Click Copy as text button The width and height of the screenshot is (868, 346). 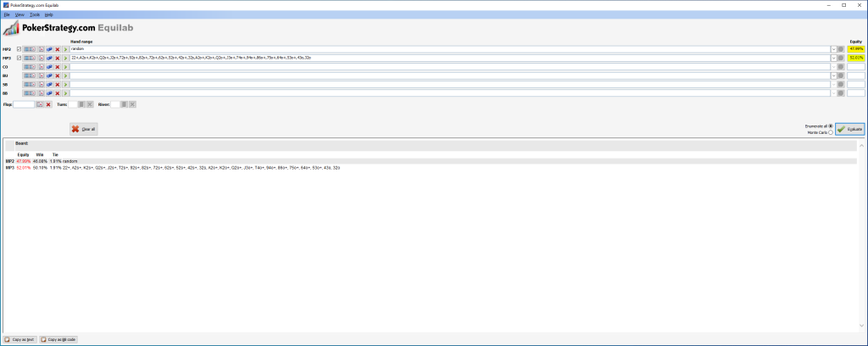[x=20, y=339]
